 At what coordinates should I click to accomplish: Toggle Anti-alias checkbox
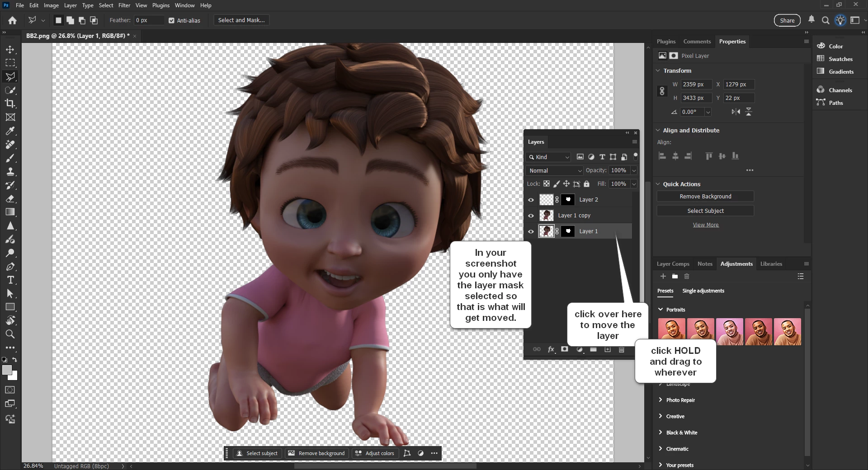pos(171,20)
